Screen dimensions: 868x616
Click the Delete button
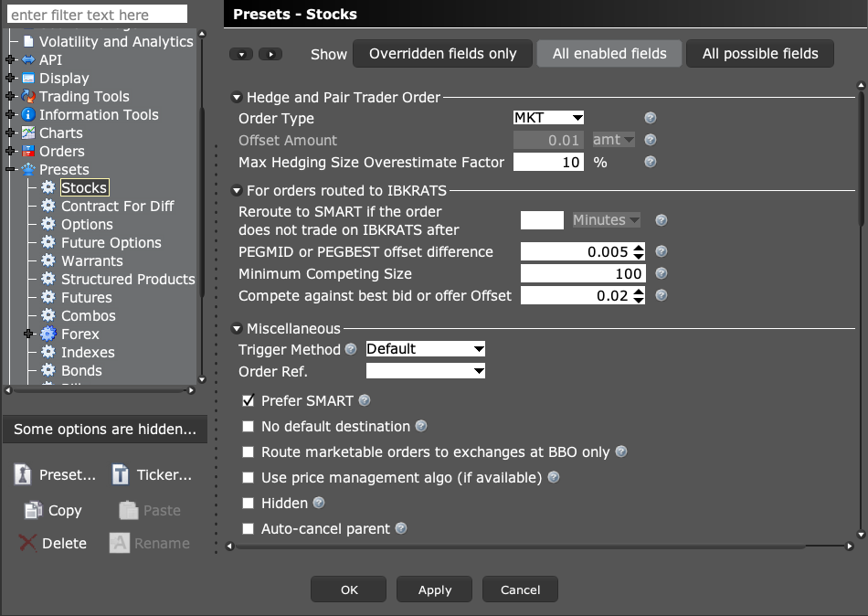[53, 544]
